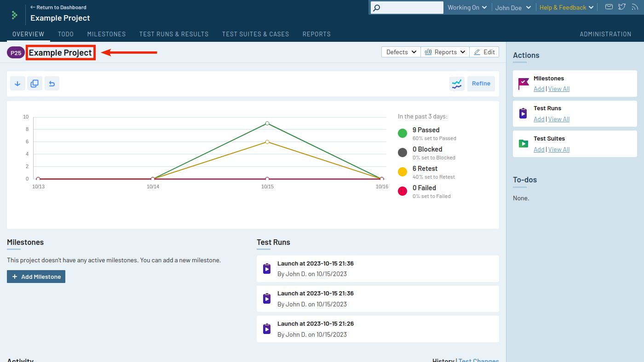Click Return to Dashboard link
This screenshot has height=362, width=644.
(x=58, y=7)
